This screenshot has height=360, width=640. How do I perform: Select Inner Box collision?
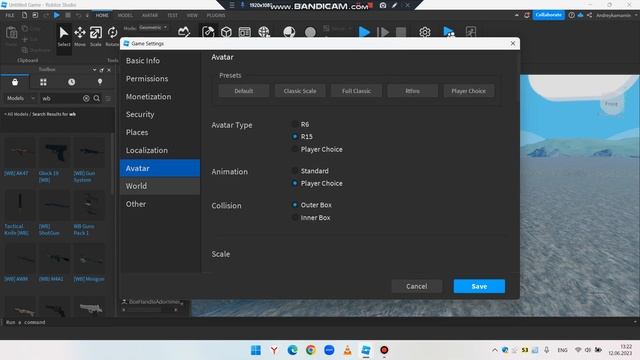coord(295,218)
